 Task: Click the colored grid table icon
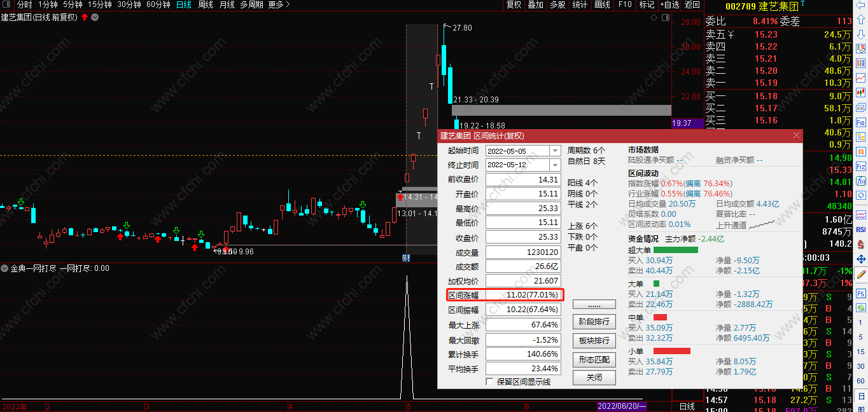(x=861, y=62)
